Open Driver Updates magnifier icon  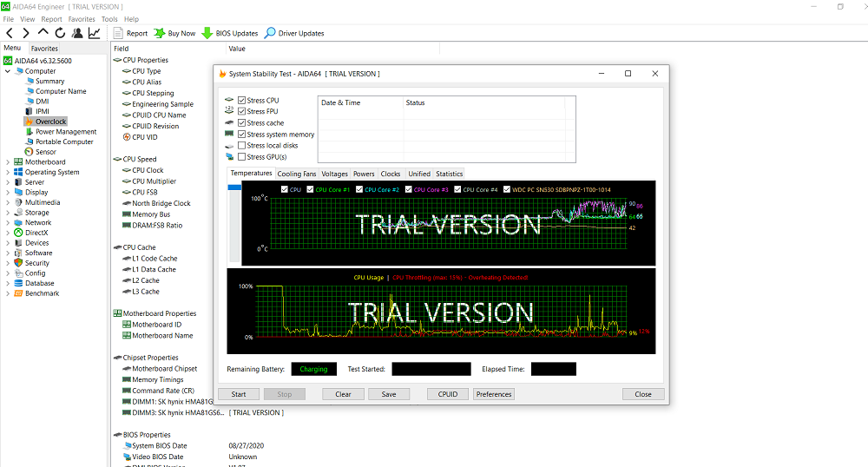click(270, 33)
